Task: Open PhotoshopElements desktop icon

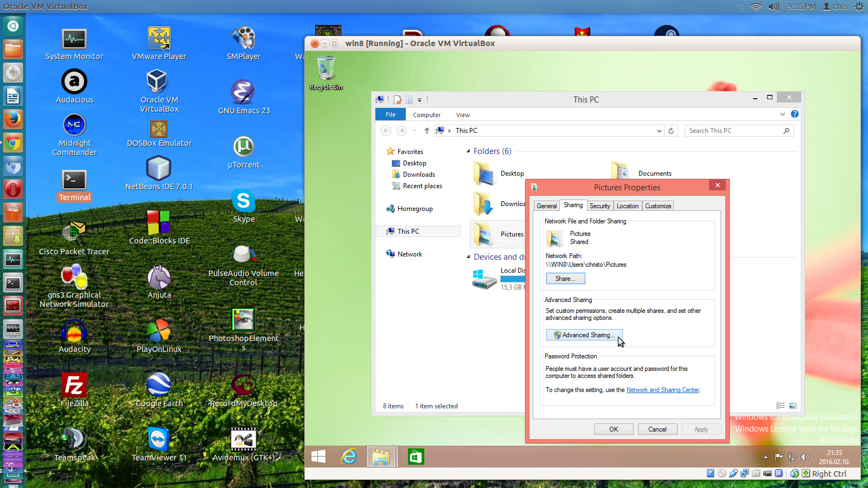Action: tap(243, 320)
